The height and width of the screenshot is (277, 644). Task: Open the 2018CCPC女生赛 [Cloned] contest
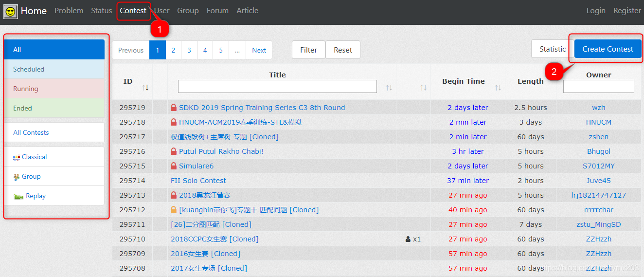click(215, 239)
